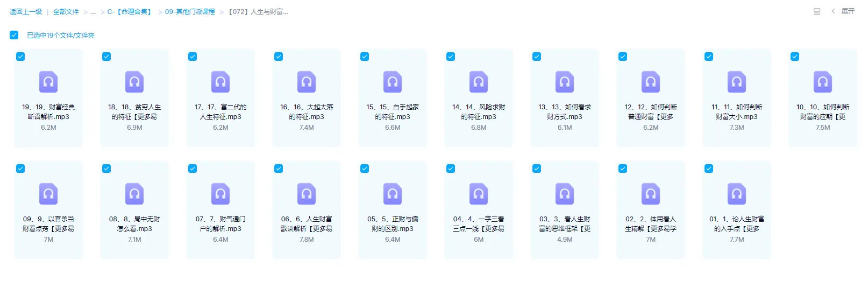
Task: Expand the side panel with 展开 button
Action: click(x=843, y=11)
